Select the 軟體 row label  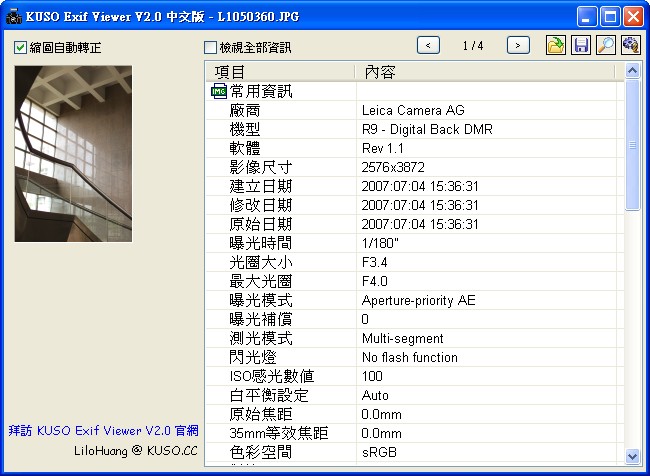[x=245, y=148]
